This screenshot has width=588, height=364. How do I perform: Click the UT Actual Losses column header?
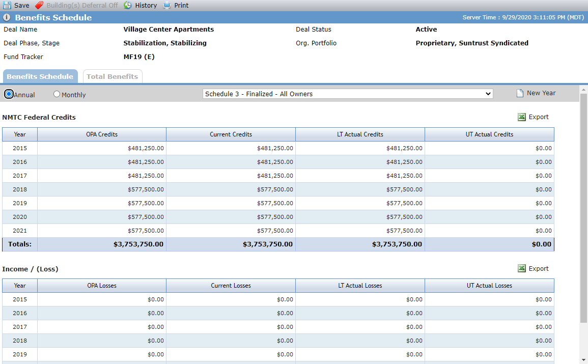489,286
